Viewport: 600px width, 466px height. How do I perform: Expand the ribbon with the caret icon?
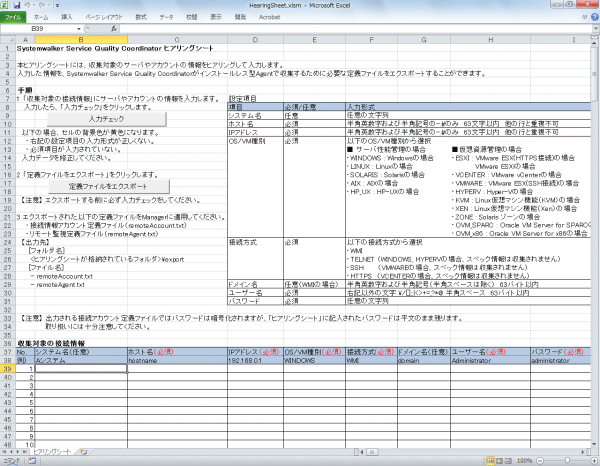[584, 17]
